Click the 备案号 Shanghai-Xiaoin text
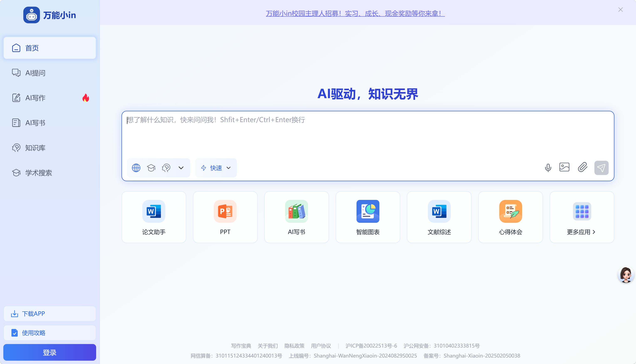 pyautogui.click(x=472, y=356)
